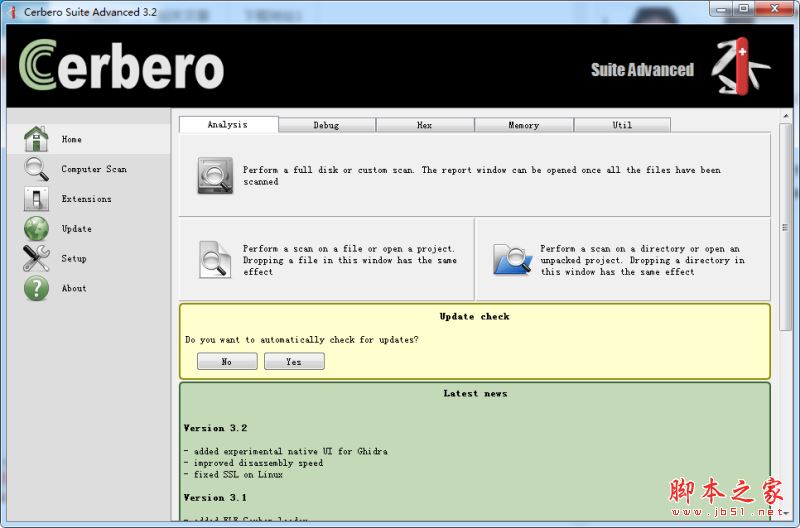Click the Home house icon in sidebar
Screen dimensions: 800x528
click(36, 139)
